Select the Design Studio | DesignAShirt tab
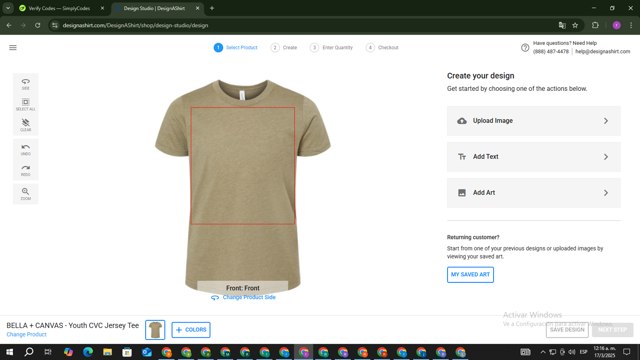Image resolution: width=640 pixels, height=360 pixels. [154, 8]
